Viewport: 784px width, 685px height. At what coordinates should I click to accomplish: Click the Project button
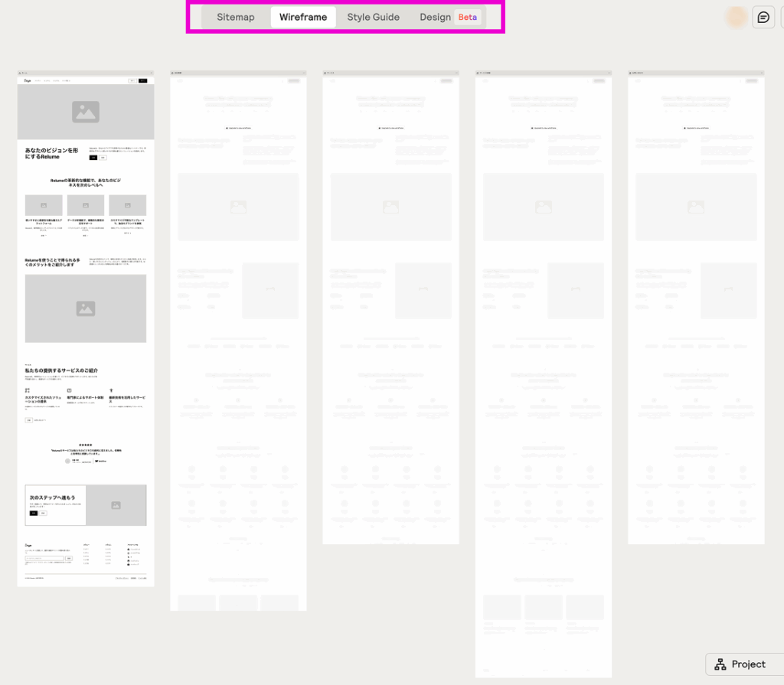coord(740,664)
